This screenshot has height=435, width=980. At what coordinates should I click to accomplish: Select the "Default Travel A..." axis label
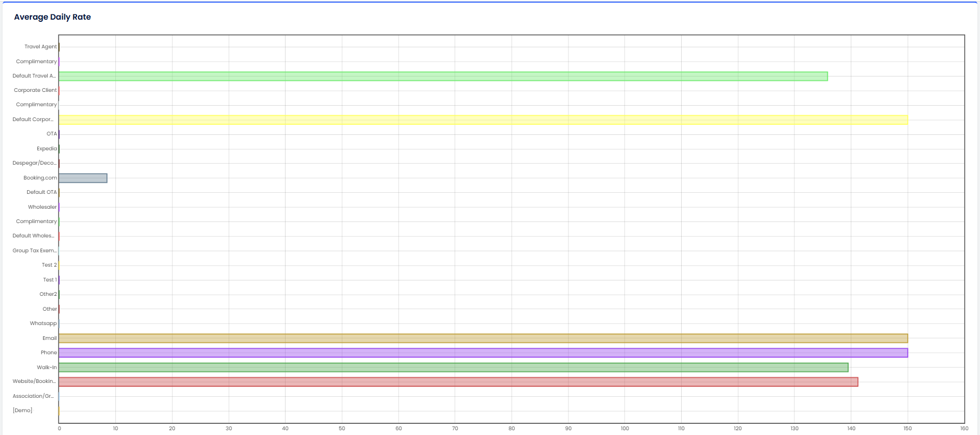point(34,76)
